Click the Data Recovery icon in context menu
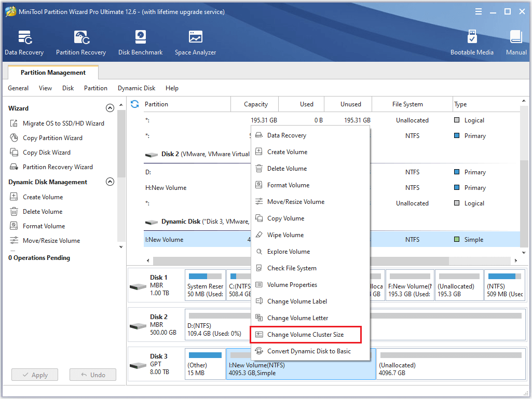Screen dimensions: 532x399 [x=259, y=135]
